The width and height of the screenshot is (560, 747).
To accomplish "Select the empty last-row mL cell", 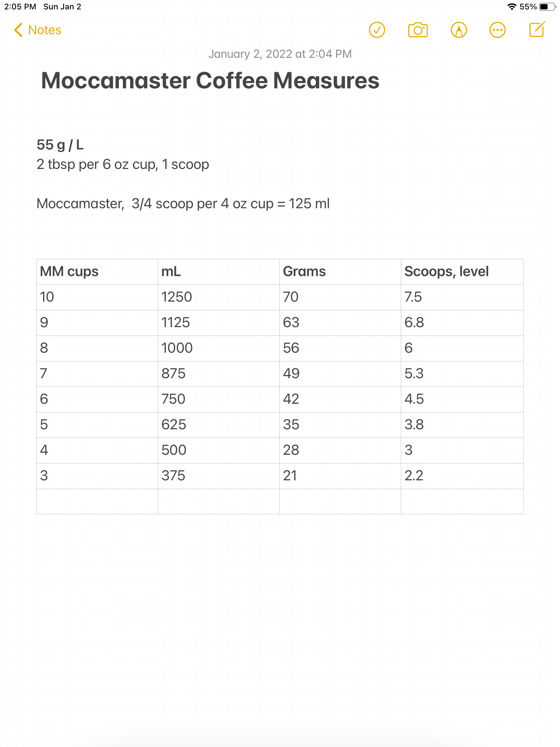I will 219,501.
